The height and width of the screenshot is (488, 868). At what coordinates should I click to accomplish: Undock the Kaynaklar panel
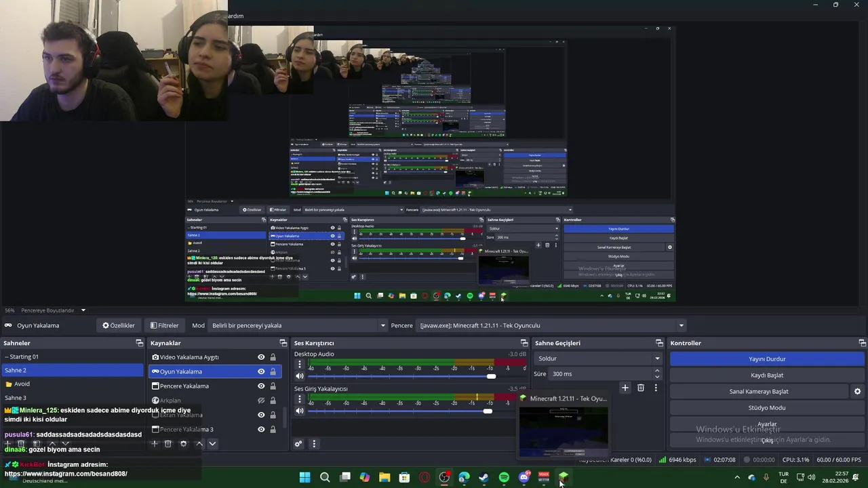(x=283, y=343)
